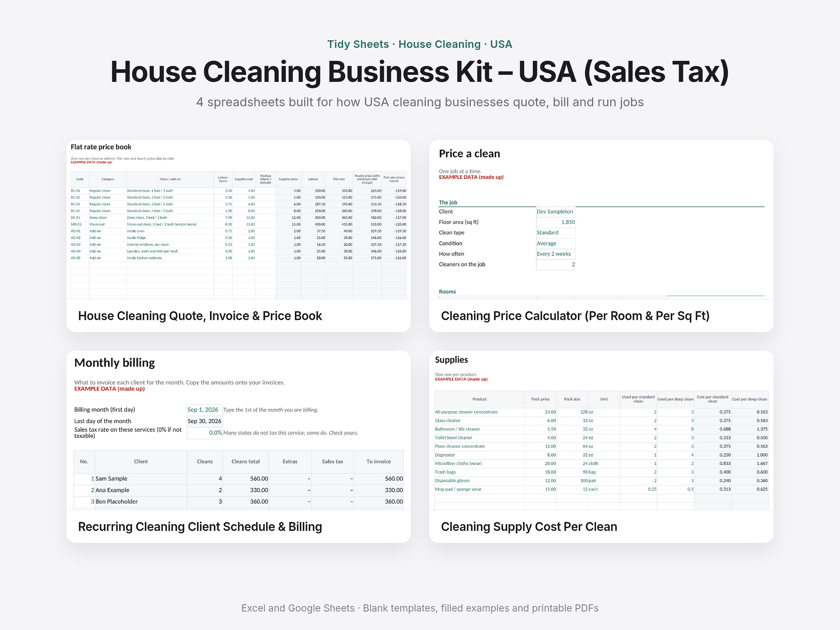
Task: Click the 'Cleans total' column header
Action: pyautogui.click(x=245, y=462)
